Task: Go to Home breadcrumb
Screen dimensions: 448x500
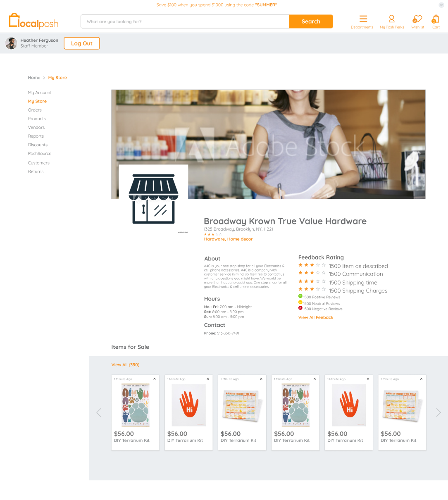Action: [34, 78]
